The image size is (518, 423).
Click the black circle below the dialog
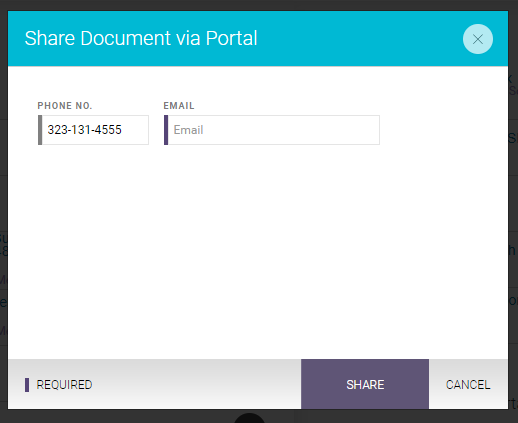coord(249,418)
